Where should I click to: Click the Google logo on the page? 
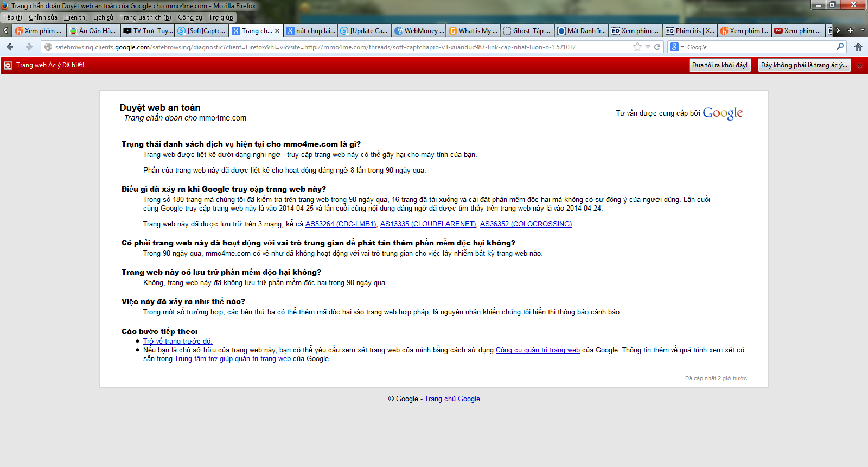pyautogui.click(x=723, y=113)
